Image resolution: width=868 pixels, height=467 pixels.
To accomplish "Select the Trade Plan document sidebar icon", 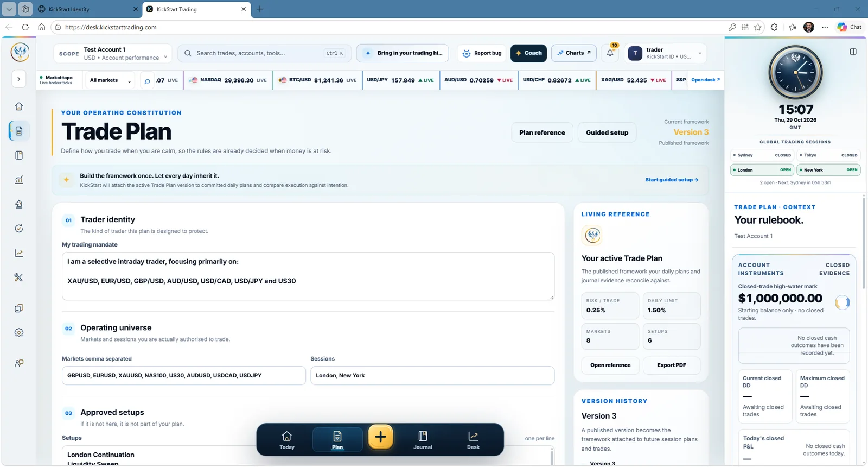I will click(x=19, y=131).
